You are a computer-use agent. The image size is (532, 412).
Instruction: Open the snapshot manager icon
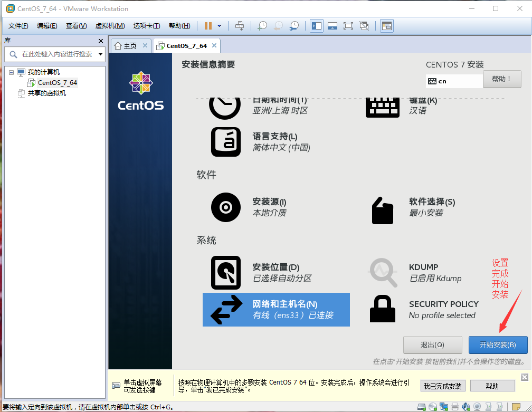[x=294, y=26]
